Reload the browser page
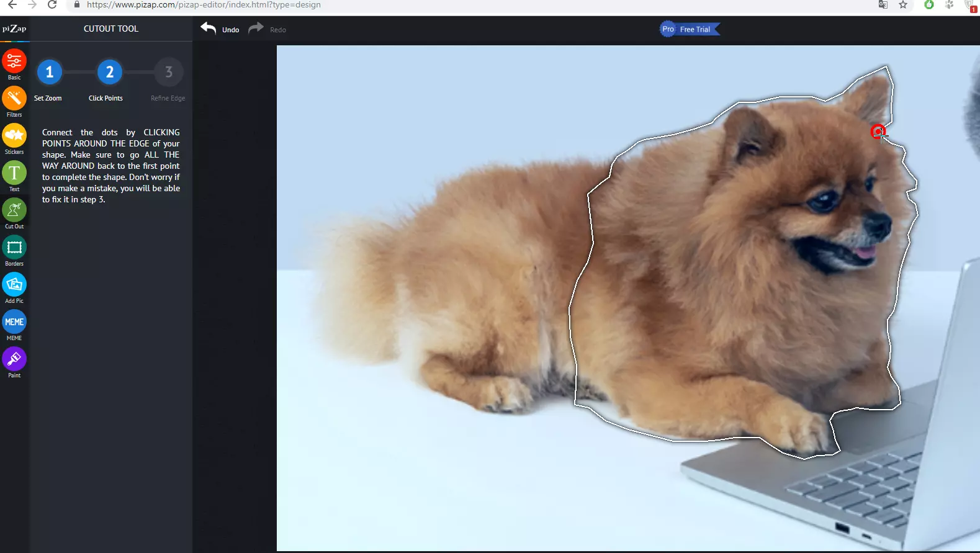The width and height of the screenshot is (980, 553). pos(53,5)
